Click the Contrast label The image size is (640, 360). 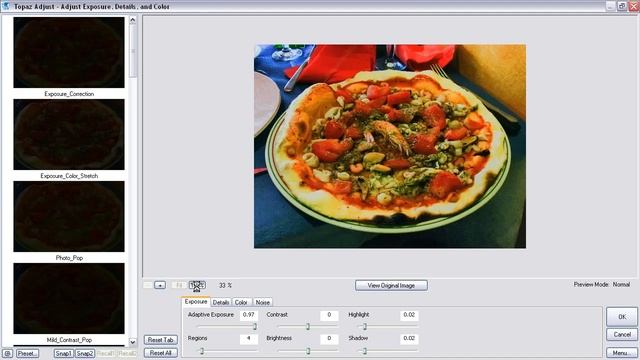[x=277, y=315]
